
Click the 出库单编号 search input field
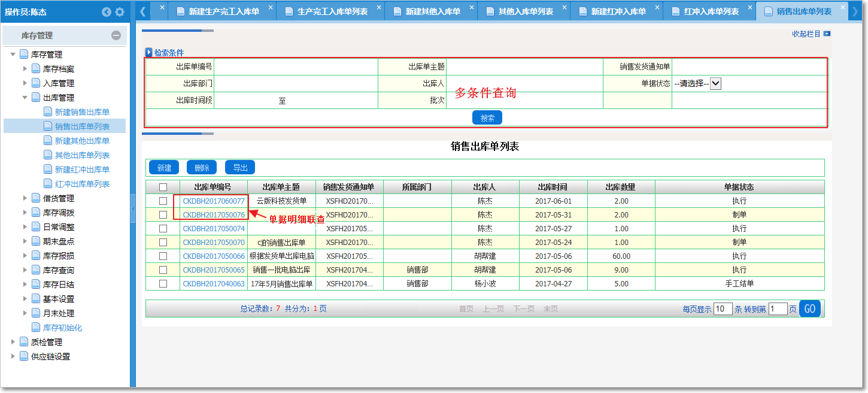point(296,67)
